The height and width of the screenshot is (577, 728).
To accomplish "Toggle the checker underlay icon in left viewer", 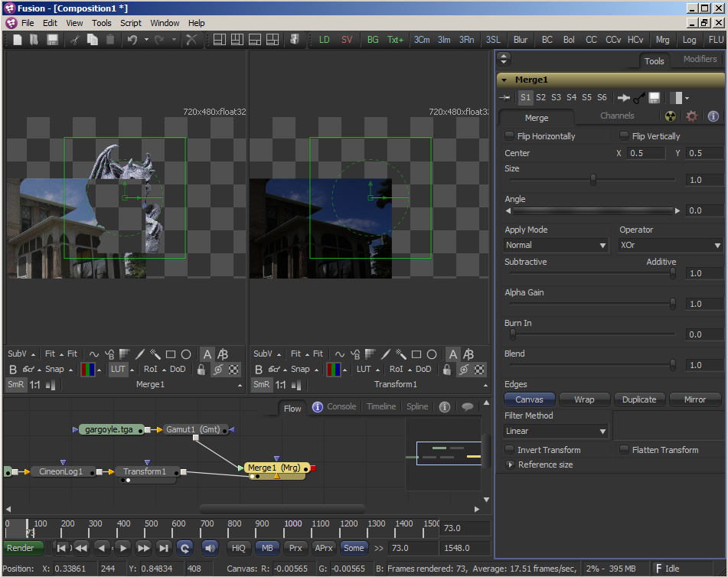I will click(x=233, y=369).
